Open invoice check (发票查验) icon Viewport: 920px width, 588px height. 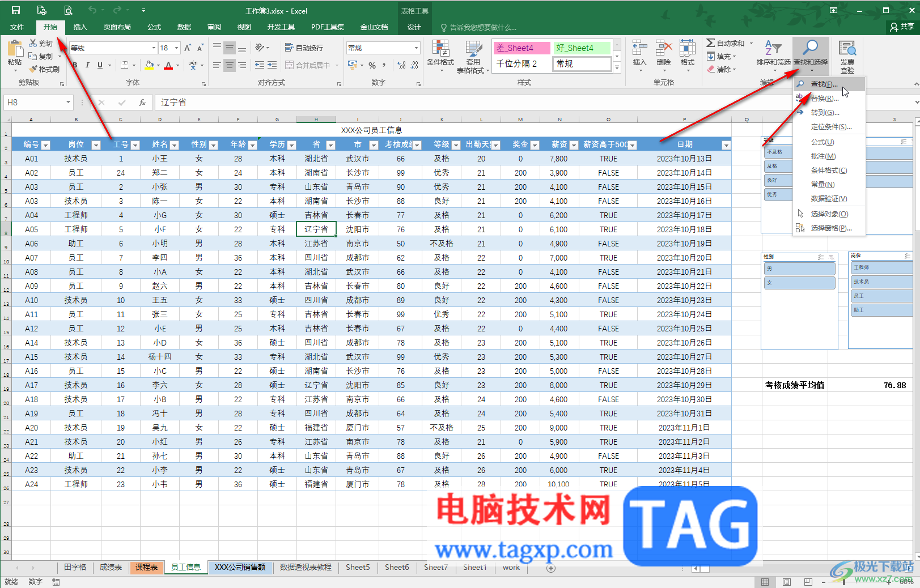pyautogui.click(x=847, y=49)
